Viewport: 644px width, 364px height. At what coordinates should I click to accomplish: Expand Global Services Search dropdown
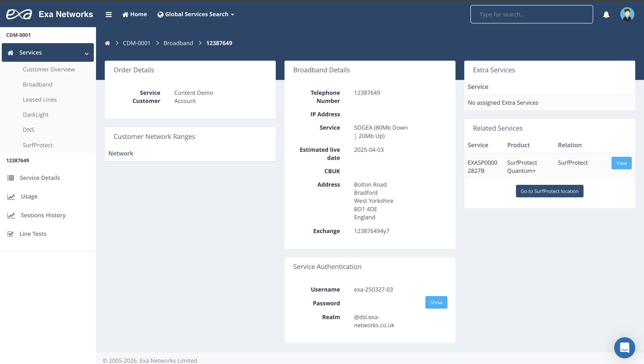pos(196,14)
